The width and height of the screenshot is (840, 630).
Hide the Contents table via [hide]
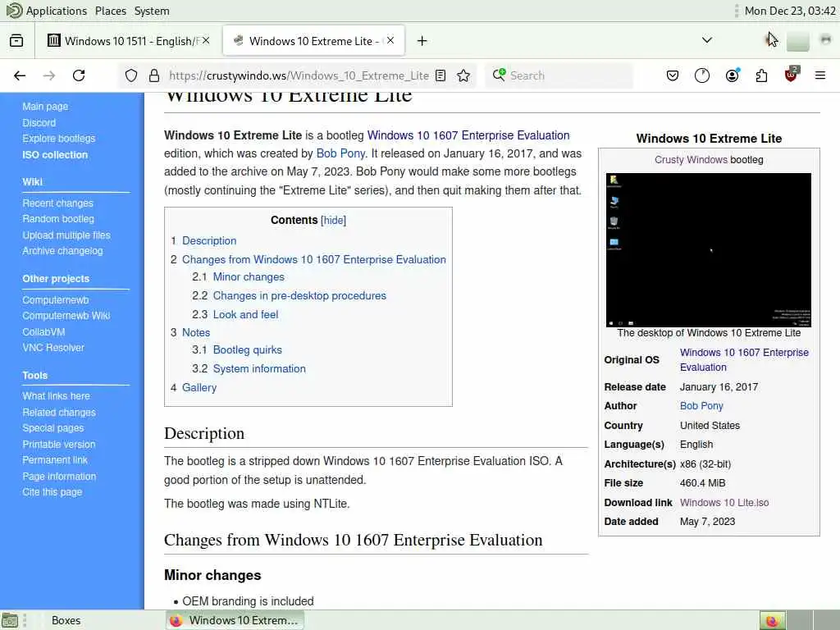(x=333, y=220)
